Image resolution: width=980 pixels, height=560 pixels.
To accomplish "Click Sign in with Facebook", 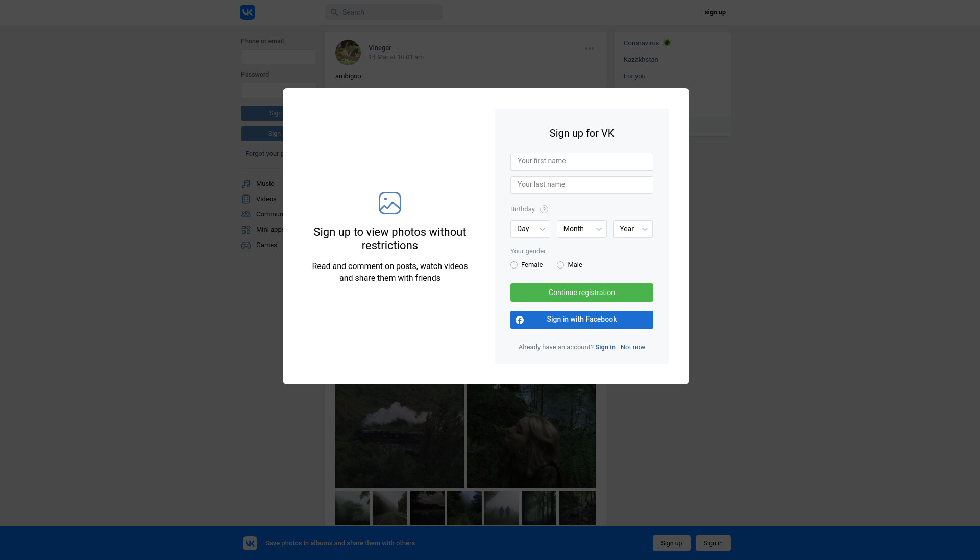I will pyautogui.click(x=582, y=320).
